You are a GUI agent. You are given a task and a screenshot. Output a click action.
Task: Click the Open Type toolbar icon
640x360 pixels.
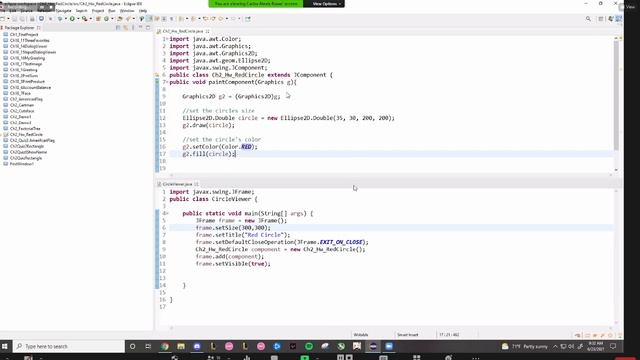click(x=120, y=19)
